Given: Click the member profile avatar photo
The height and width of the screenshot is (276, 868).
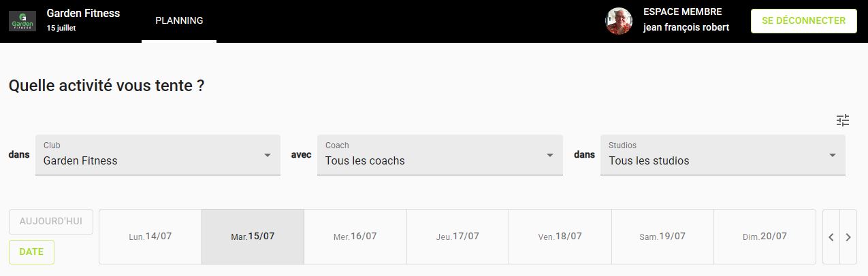Looking at the screenshot, I should (x=619, y=21).
